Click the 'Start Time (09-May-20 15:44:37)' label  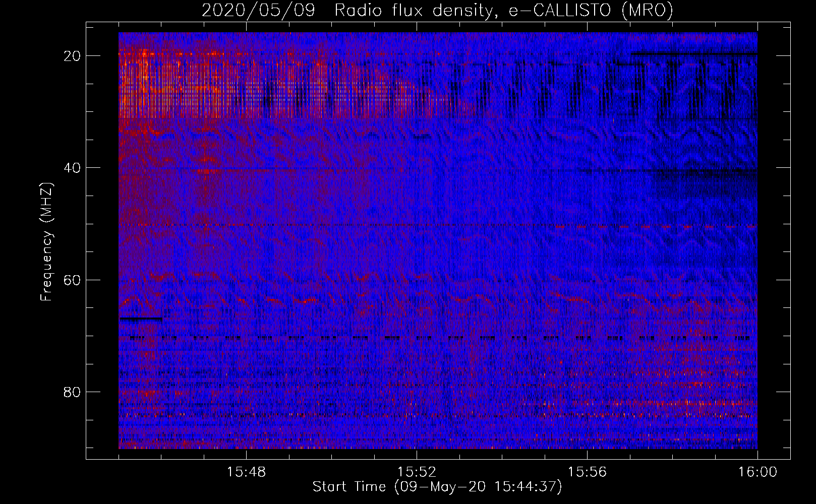click(x=437, y=487)
